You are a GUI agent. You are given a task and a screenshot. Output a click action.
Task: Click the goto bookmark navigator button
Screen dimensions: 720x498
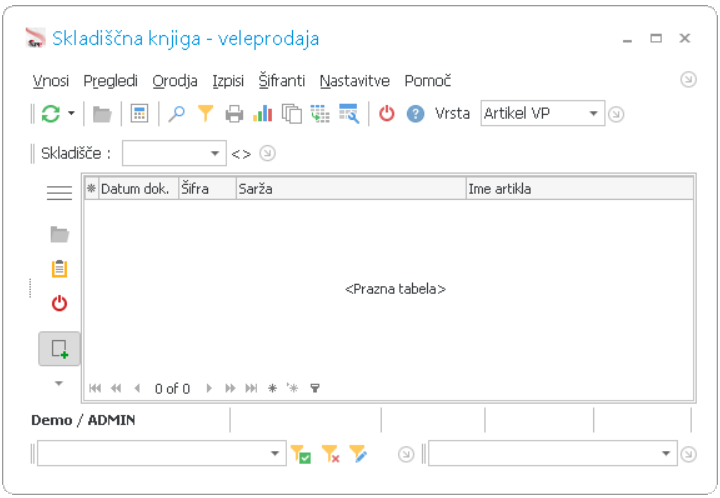[x=292, y=388]
